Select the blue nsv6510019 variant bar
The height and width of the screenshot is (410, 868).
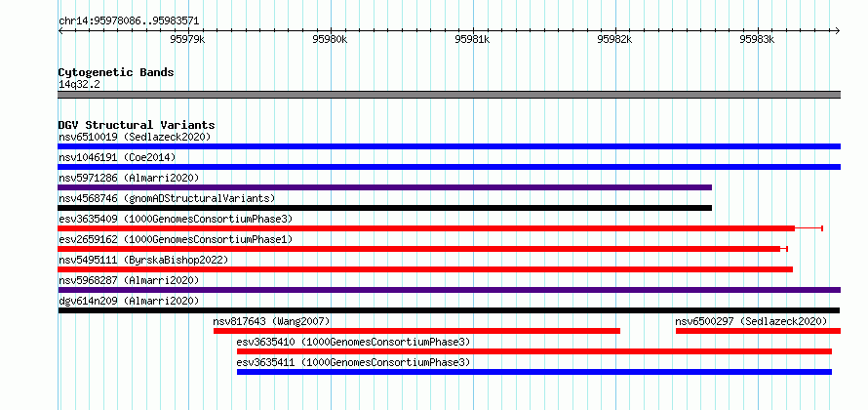[x=449, y=146]
